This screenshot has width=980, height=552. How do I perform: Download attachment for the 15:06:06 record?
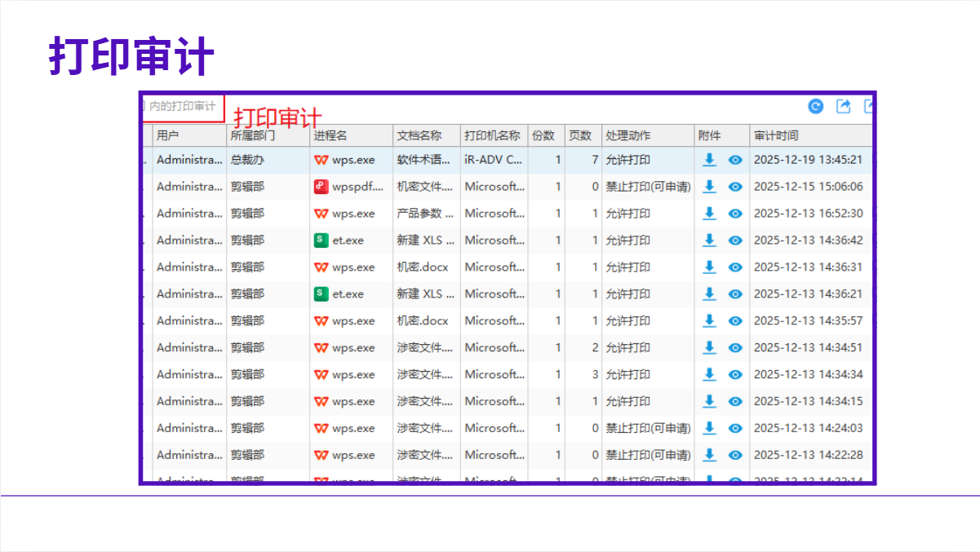[x=709, y=187]
